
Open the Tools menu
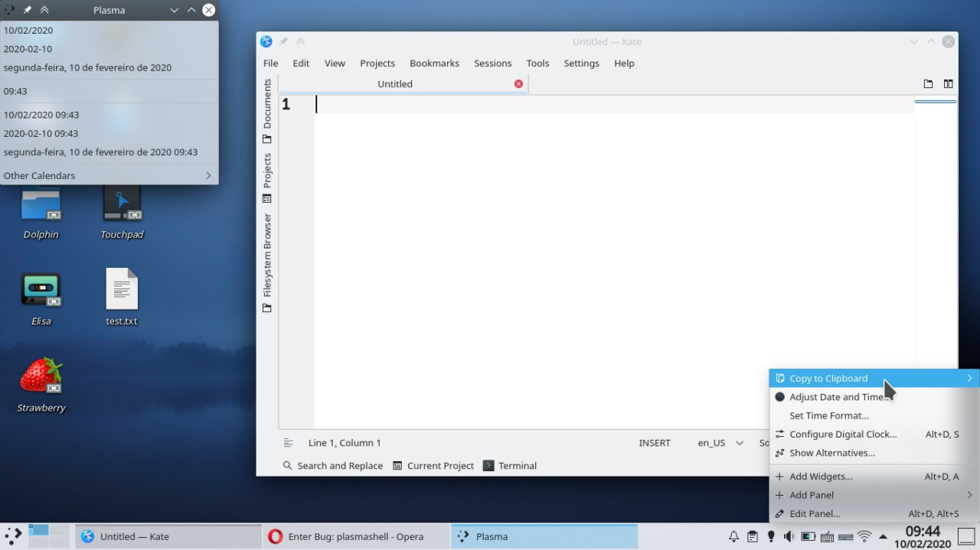(537, 63)
